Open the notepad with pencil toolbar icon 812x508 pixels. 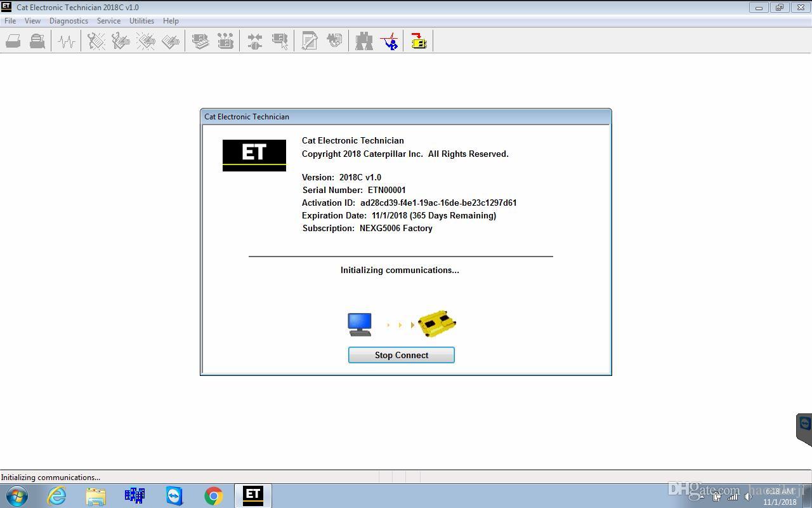pos(310,42)
